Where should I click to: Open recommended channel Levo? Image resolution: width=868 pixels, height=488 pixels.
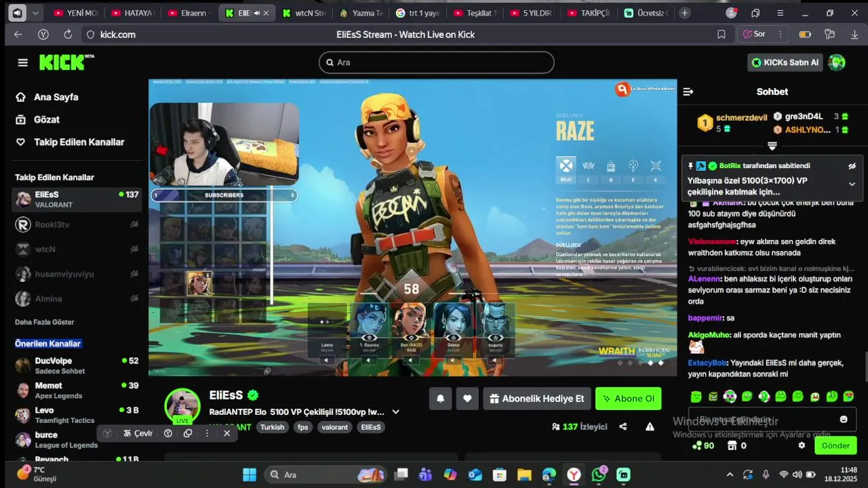coord(77,415)
